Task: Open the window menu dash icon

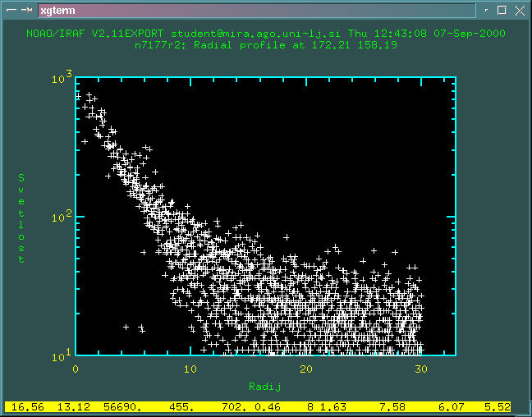Action: tap(11, 10)
